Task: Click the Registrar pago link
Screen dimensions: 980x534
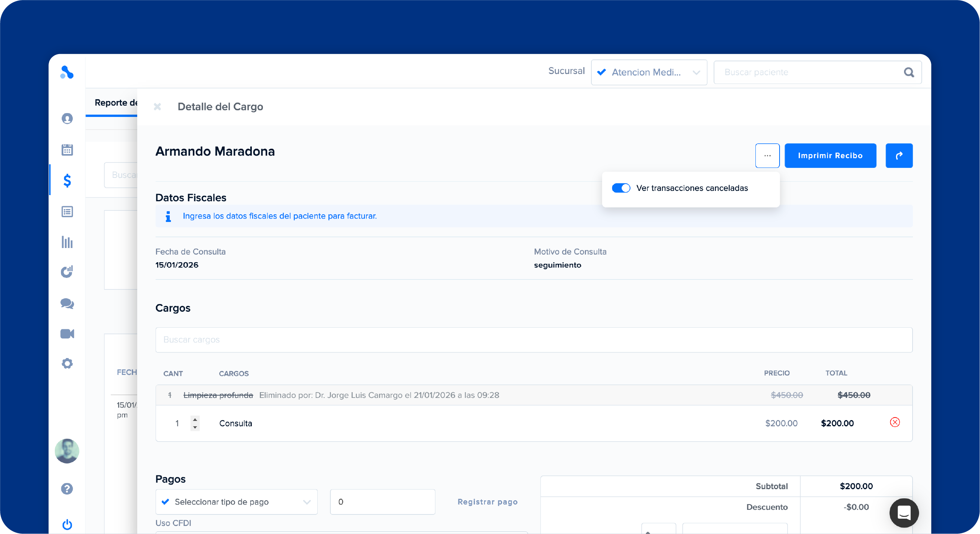Action: pyautogui.click(x=488, y=502)
